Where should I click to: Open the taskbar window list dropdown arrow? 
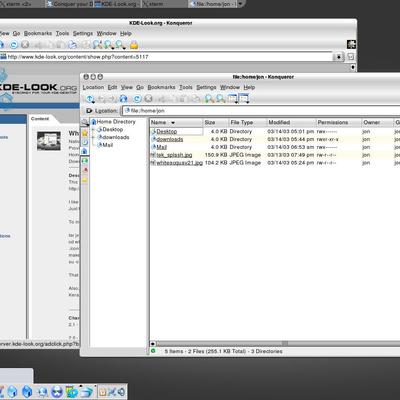[241, 4]
